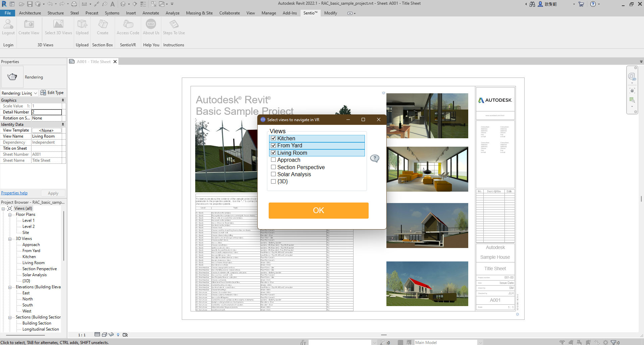The width and height of the screenshot is (644, 345).
Task: Collapse the Floor Plans tree node
Action: tap(10, 215)
